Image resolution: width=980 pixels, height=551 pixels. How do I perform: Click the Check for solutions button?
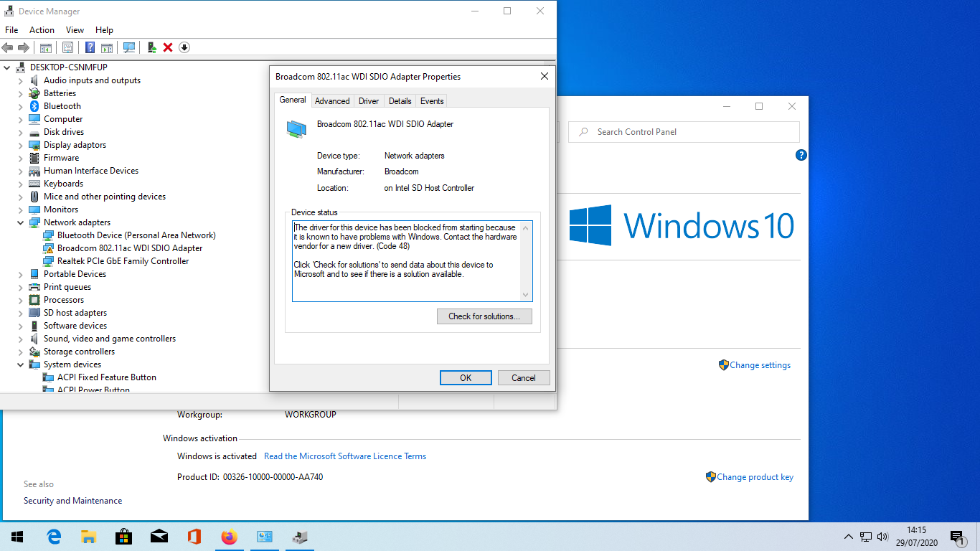pos(484,316)
